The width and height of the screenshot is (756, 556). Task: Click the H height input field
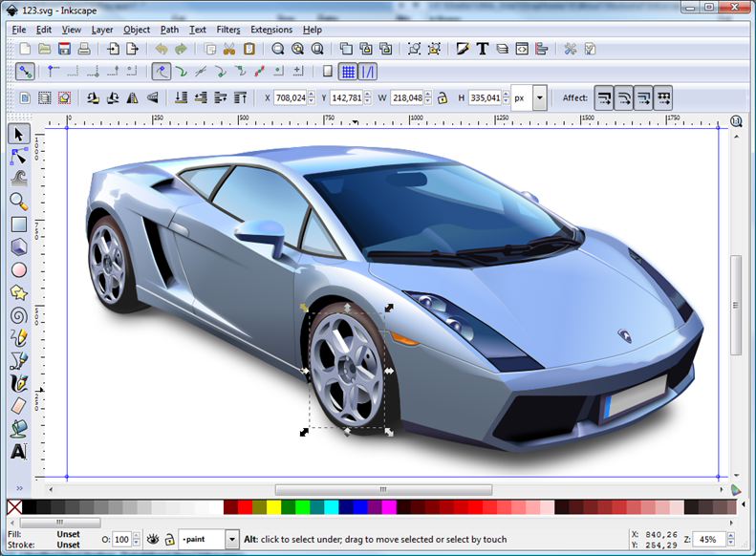[485, 97]
